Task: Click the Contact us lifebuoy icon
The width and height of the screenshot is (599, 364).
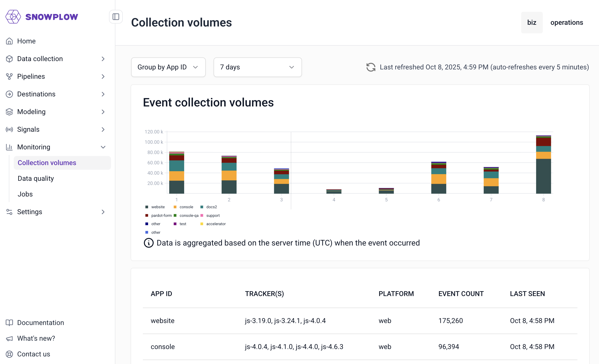Action: 9,354
